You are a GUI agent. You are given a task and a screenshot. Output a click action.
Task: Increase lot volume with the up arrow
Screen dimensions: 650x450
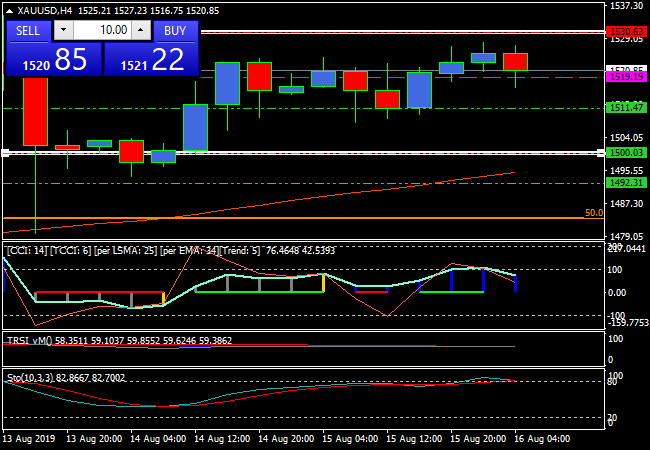coord(143,30)
